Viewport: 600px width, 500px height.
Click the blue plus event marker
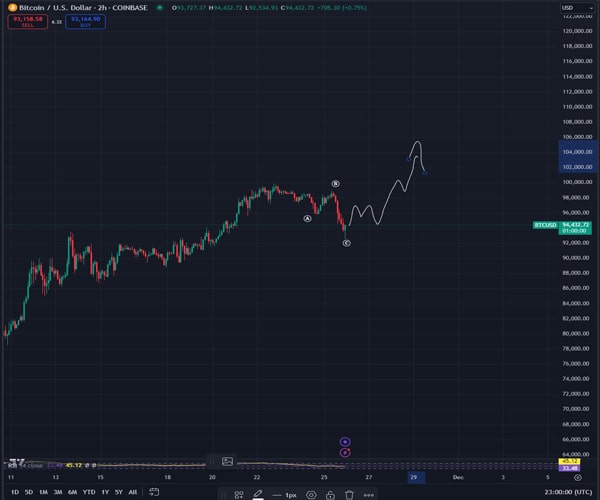tap(345, 442)
